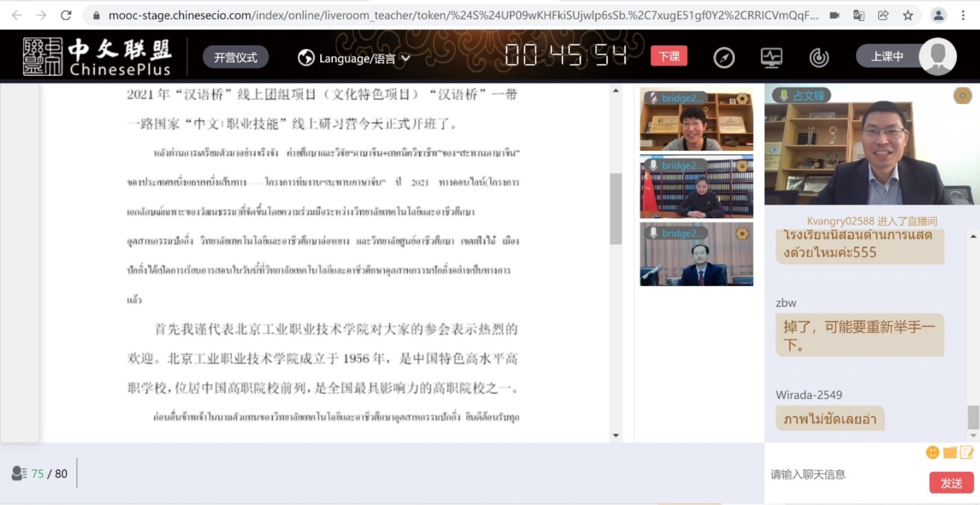This screenshot has width=980, height=505.
Task: Open the note edit icon in chat
Action: point(966,453)
